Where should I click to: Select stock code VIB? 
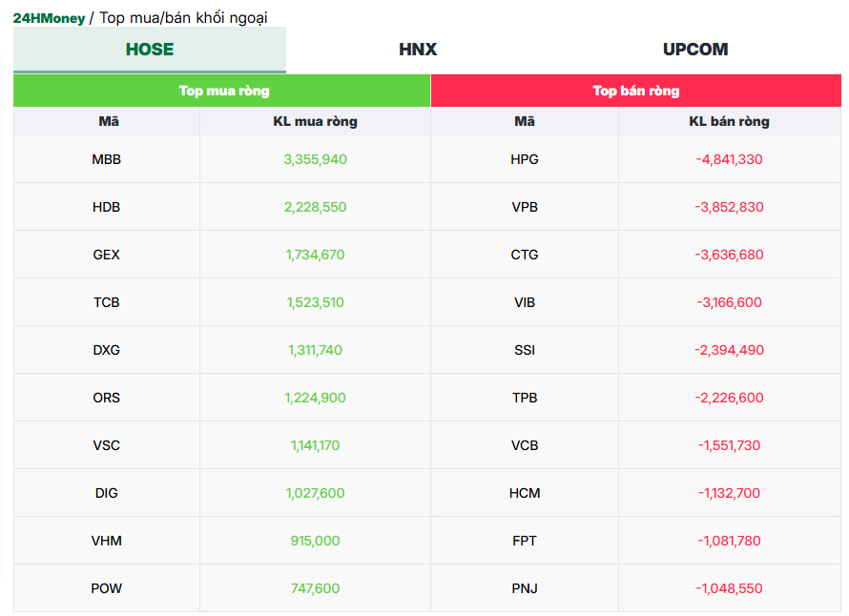(525, 302)
